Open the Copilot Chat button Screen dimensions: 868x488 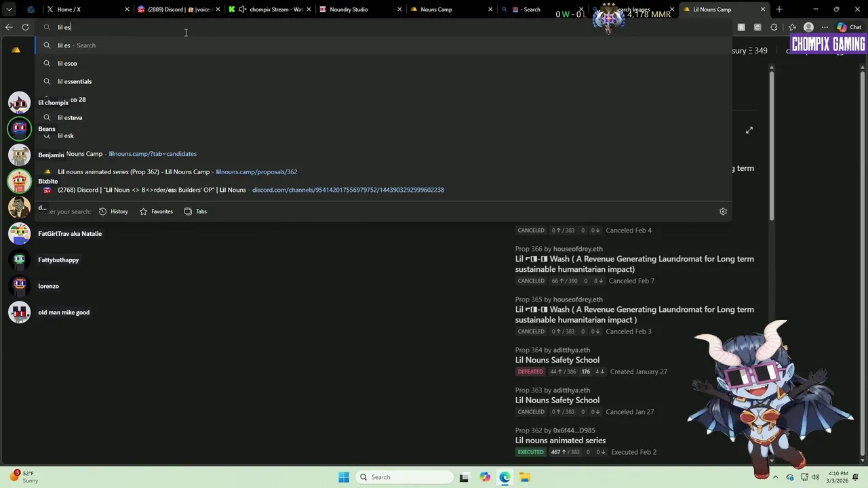click(x=849, y=27)
